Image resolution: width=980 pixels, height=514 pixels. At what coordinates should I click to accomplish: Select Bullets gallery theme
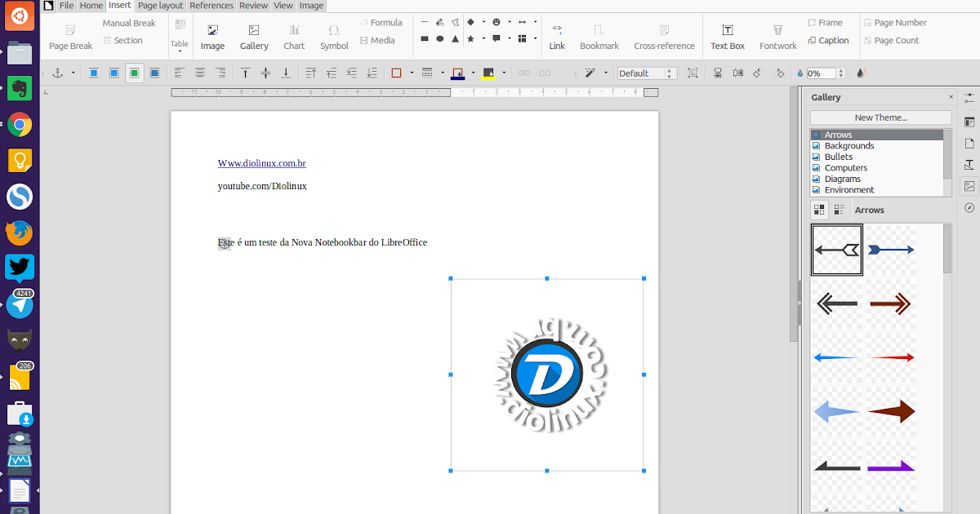876,157
